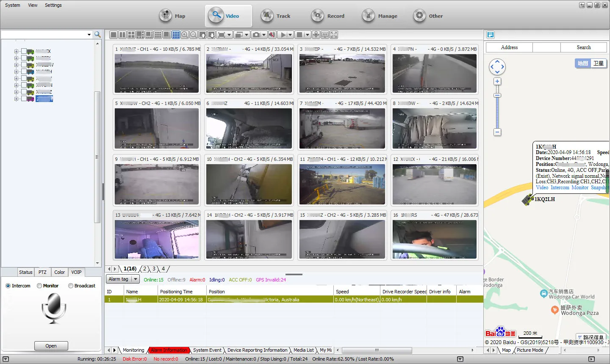Click the Open button under intercom
Viewport: 610px width, 364px height.
(51, 346)
